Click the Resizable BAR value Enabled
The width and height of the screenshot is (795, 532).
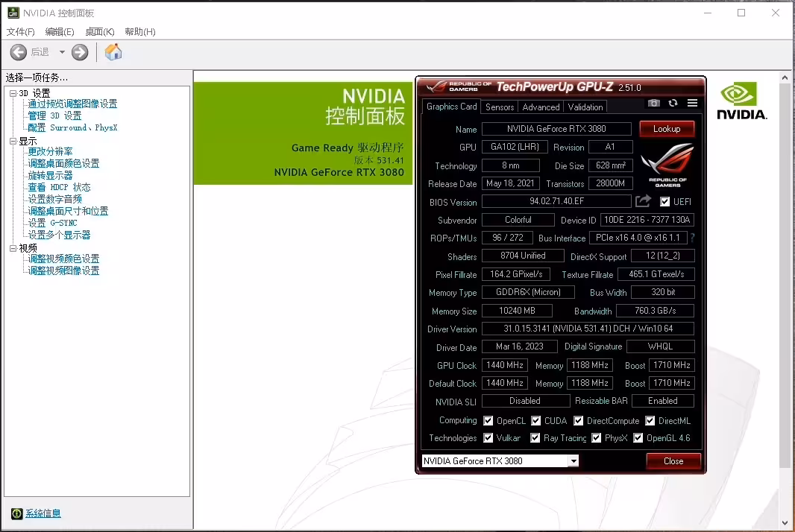(x=663, y=401)
